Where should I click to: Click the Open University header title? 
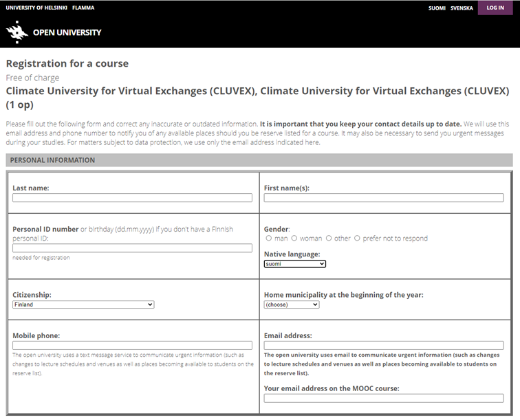point(67,32)
